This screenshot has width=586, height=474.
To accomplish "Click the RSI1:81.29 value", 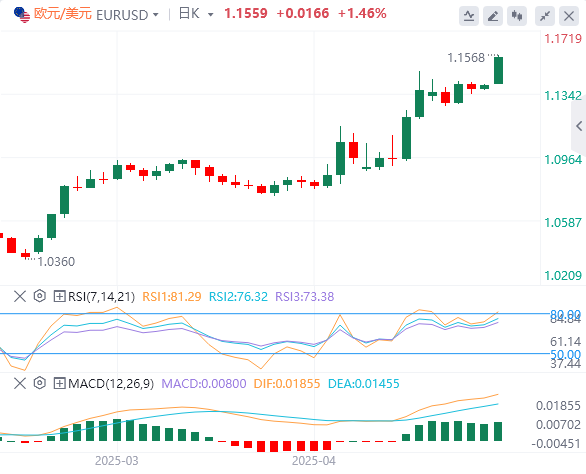I will click(x=172, y=296).
